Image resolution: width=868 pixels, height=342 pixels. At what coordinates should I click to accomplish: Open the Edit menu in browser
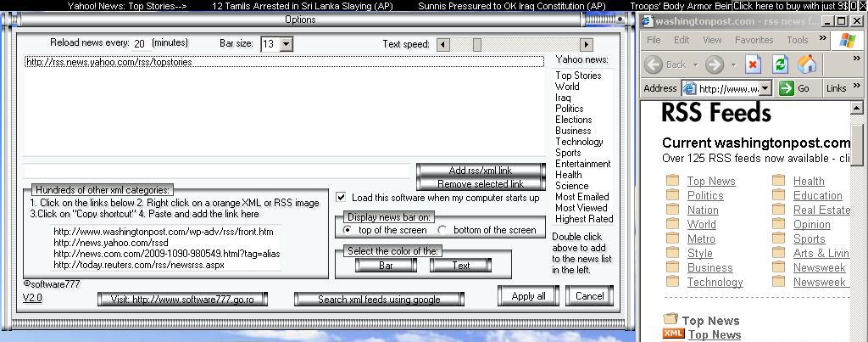682,40
